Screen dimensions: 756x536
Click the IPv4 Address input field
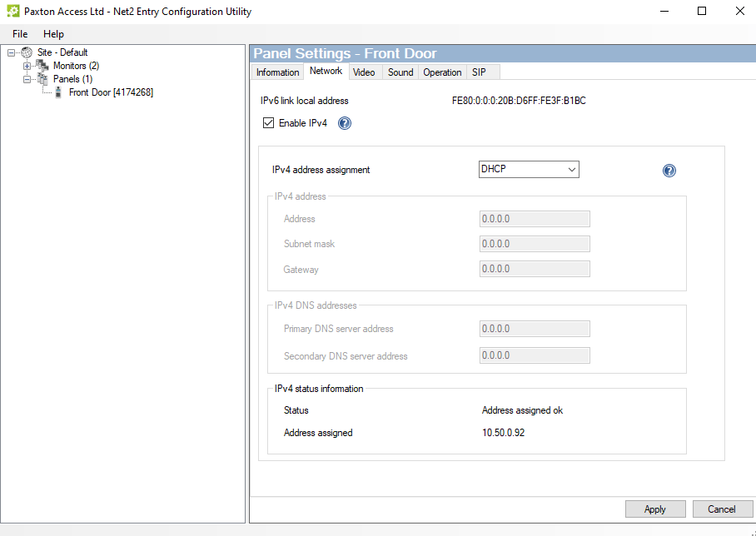pyautogui.click(x=535, y=219)
